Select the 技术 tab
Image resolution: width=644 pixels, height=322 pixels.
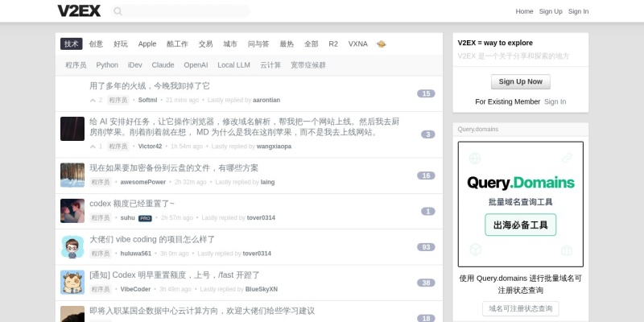point(72,44)
